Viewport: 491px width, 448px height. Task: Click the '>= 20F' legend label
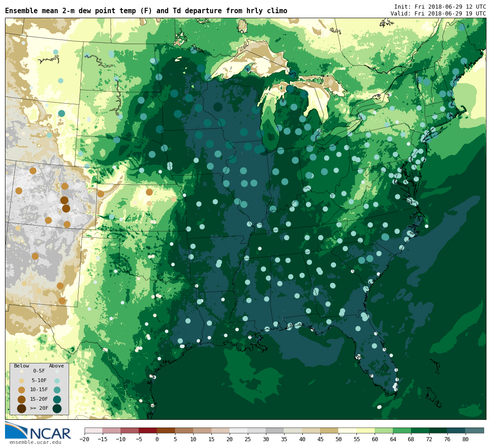tap(39, 408)
